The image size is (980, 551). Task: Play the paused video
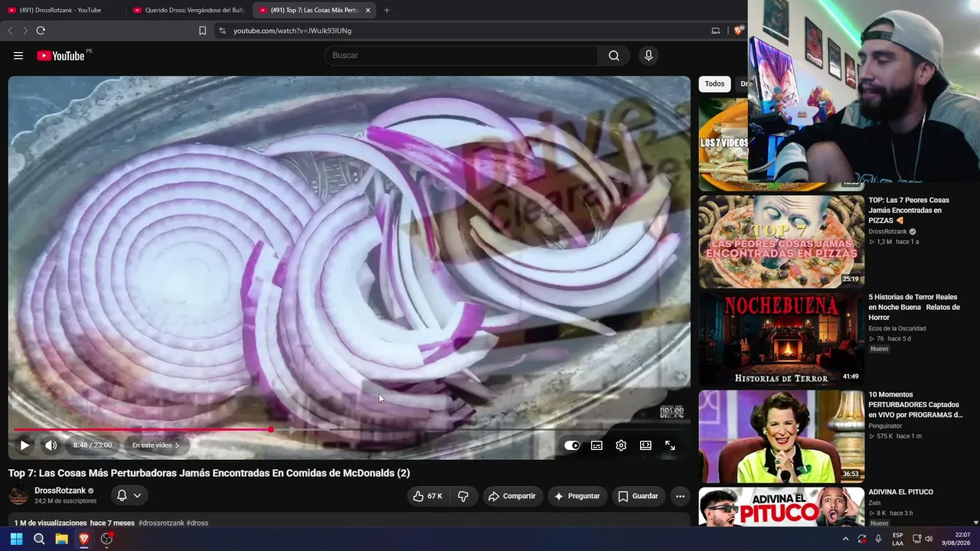tap(24, 445)
